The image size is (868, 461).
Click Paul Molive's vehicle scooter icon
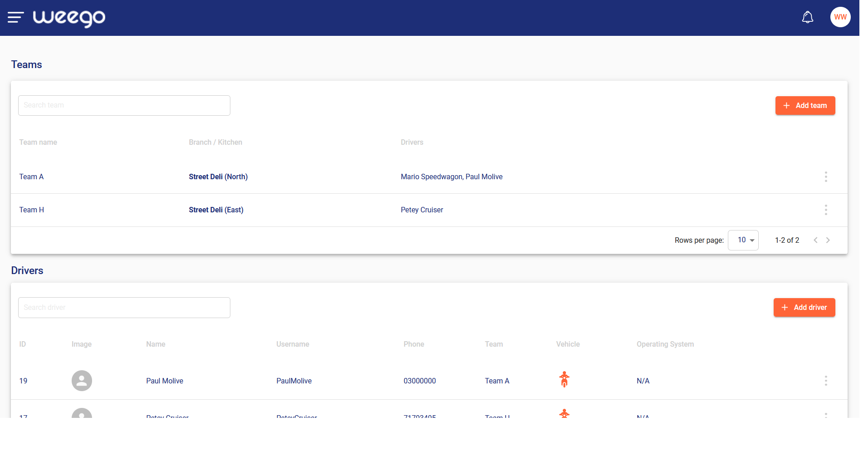[564, 379]
